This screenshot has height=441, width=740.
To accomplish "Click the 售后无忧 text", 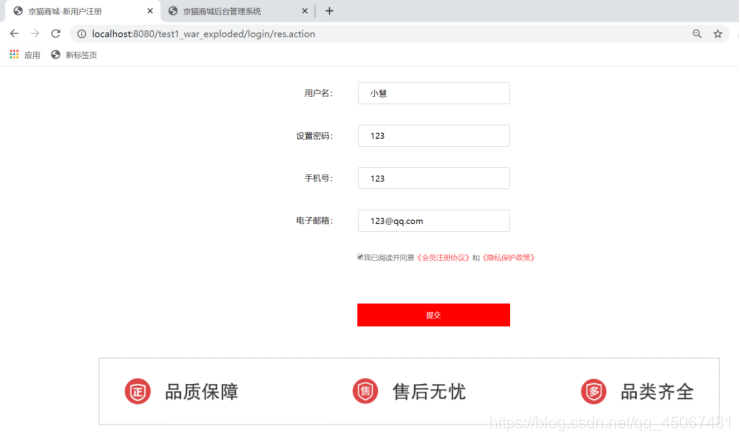I will (429, 391).
